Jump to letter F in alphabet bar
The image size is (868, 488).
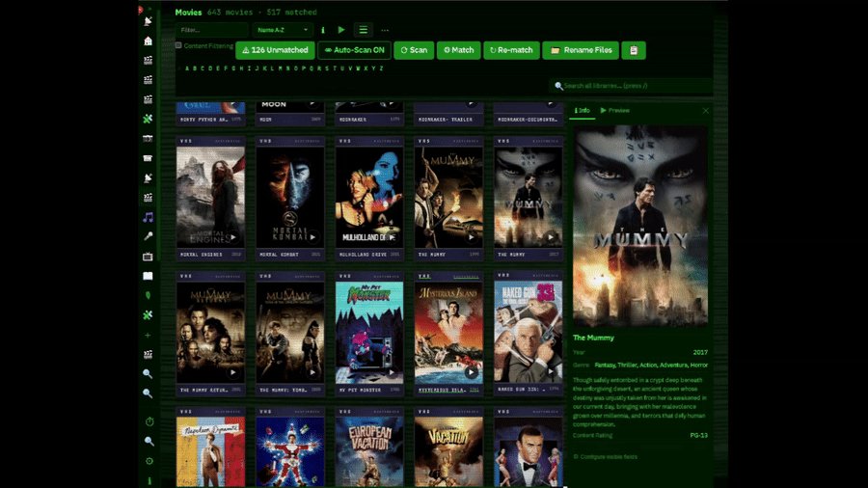pos(226,68)
